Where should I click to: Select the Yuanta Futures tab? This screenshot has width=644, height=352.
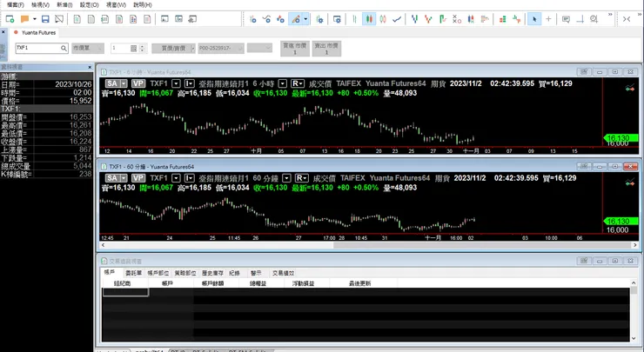coord(36,32)
